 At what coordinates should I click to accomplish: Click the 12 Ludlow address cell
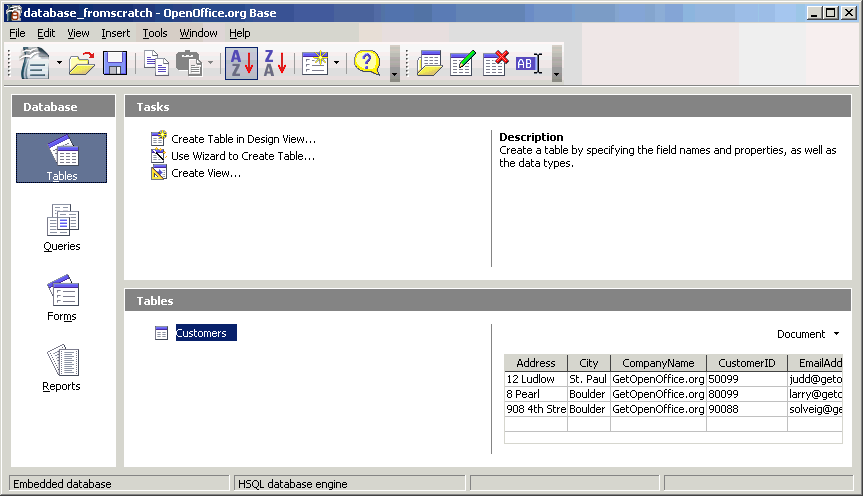(x=536, y=379)
